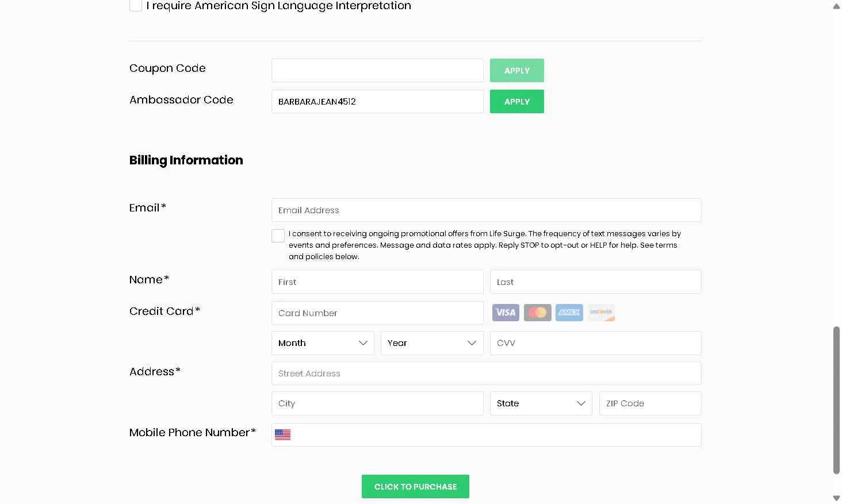Viewport: 842px width, 504px height.
Task: Focus the Coupon Code input field
Action: point(377,71)
